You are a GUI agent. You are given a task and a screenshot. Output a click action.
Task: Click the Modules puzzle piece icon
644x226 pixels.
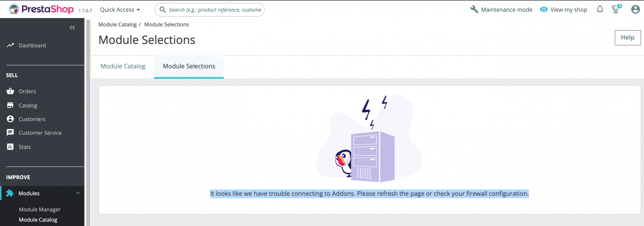pyautogui.click(x=10, y=193)
